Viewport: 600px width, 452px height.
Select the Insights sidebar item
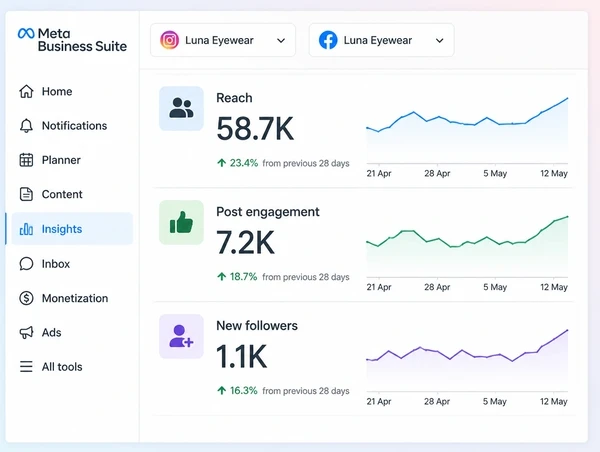72,229
